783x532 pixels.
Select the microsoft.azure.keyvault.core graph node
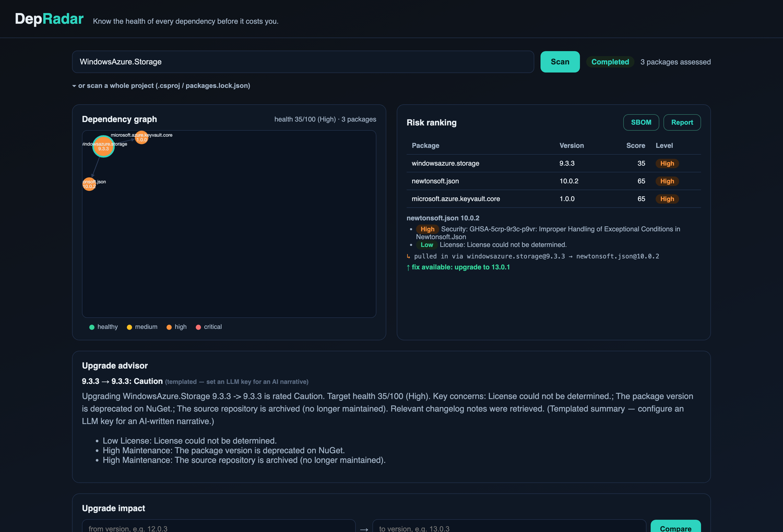point(141,138)
